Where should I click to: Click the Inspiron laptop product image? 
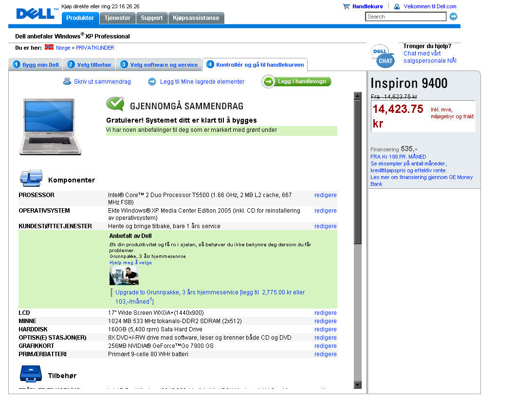(51, 127)
